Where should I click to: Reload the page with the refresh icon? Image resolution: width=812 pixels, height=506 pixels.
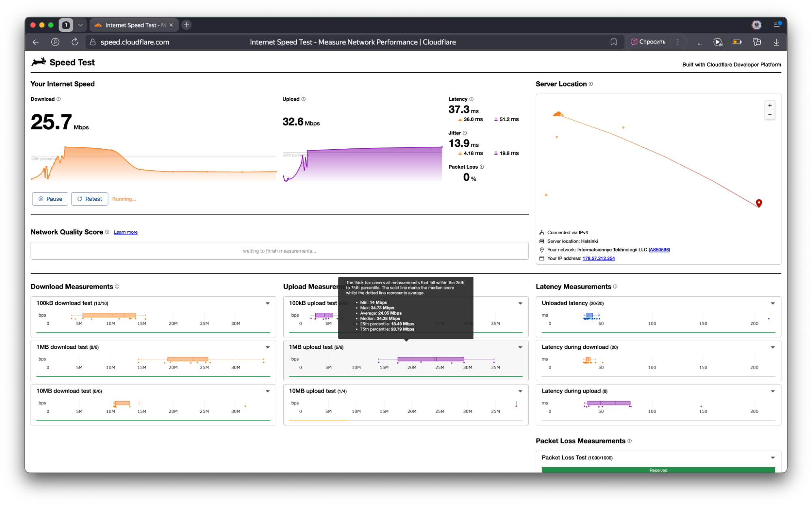pos(75,42)
